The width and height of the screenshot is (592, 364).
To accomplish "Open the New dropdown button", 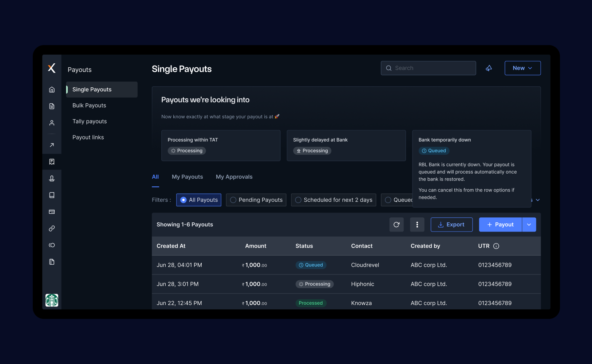I will pyautogui.click(x=522, y=68).
